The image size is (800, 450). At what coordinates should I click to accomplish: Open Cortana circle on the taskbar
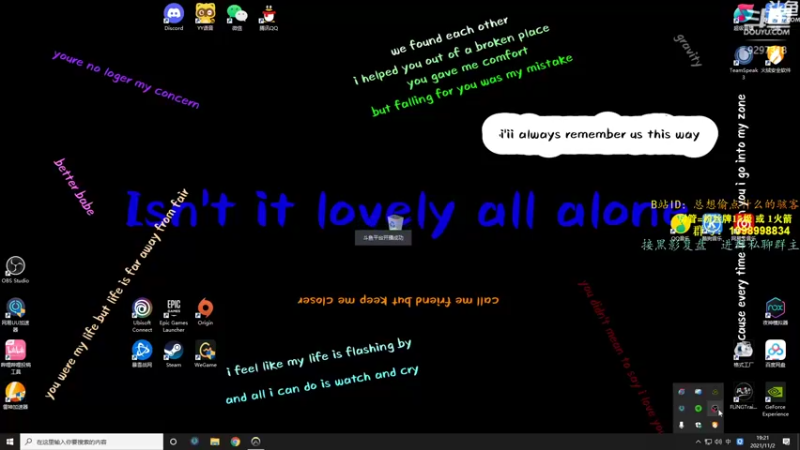click(x=173, y=441)
